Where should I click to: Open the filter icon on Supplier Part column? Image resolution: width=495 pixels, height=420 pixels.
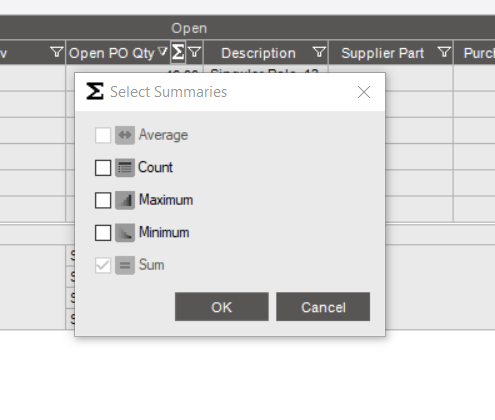click(444, 52)
